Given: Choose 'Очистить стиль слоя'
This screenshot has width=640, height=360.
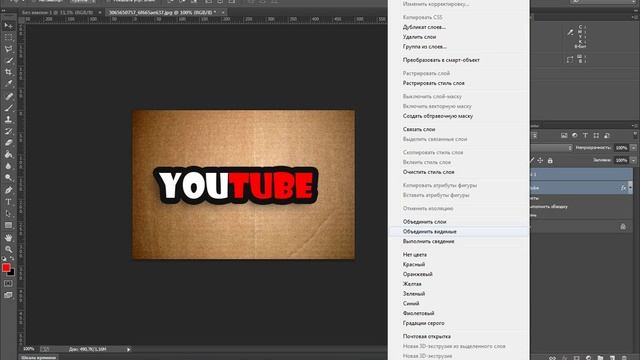Looking at the screenshot, I should pos(428,172).
